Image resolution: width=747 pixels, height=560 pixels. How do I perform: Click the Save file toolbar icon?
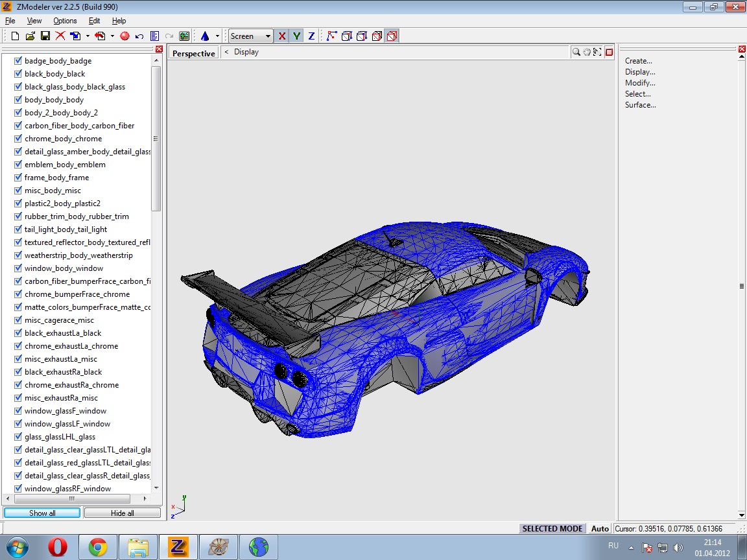(45, 36)
